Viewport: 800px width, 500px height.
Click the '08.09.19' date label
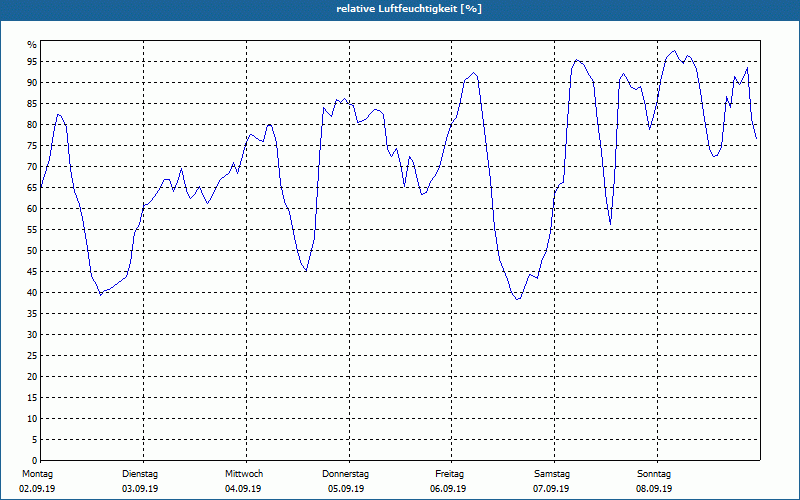coord(654,489)
